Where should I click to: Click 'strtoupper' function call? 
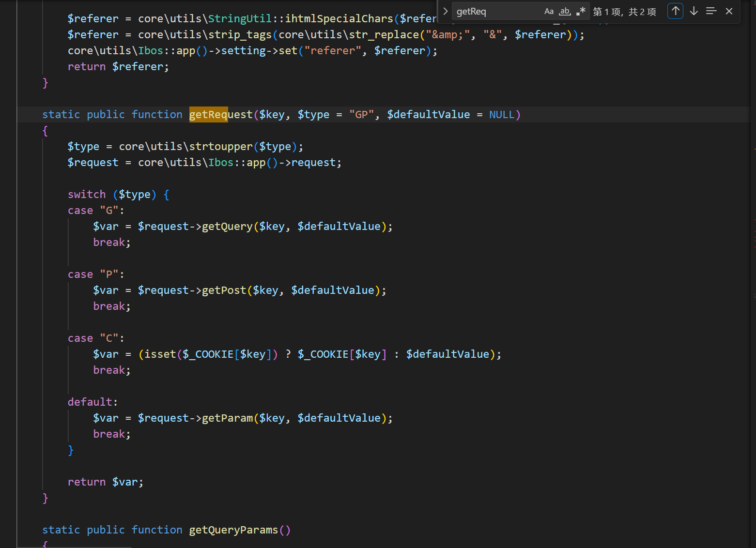(x=221, y=147)
